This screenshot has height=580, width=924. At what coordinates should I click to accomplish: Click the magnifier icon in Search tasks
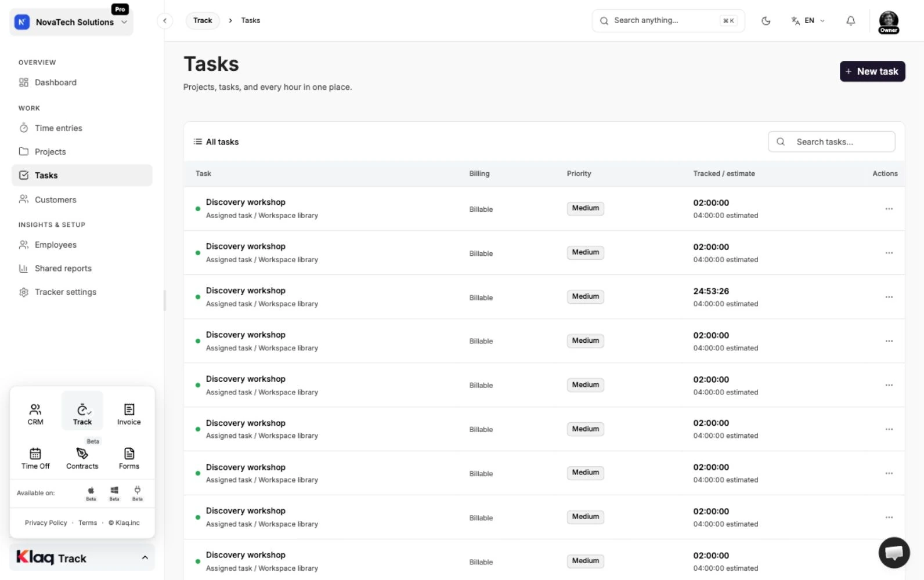point(781,142)
